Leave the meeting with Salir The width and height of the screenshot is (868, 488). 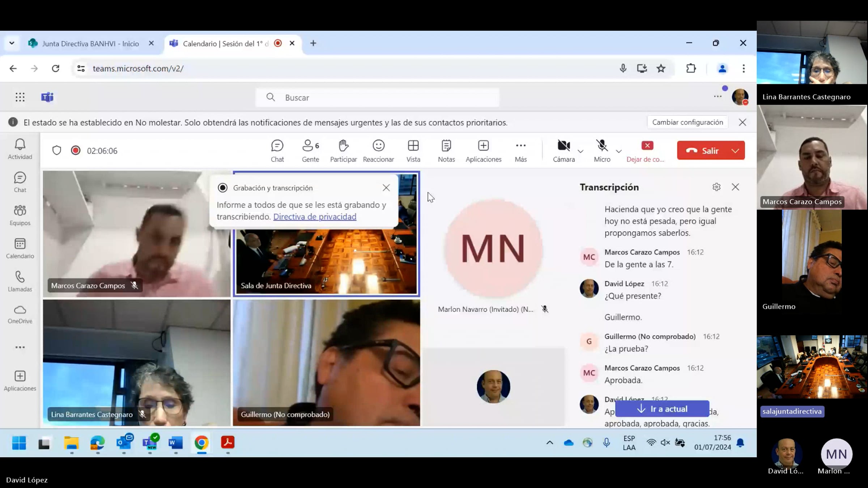click(x=702, y=150)
